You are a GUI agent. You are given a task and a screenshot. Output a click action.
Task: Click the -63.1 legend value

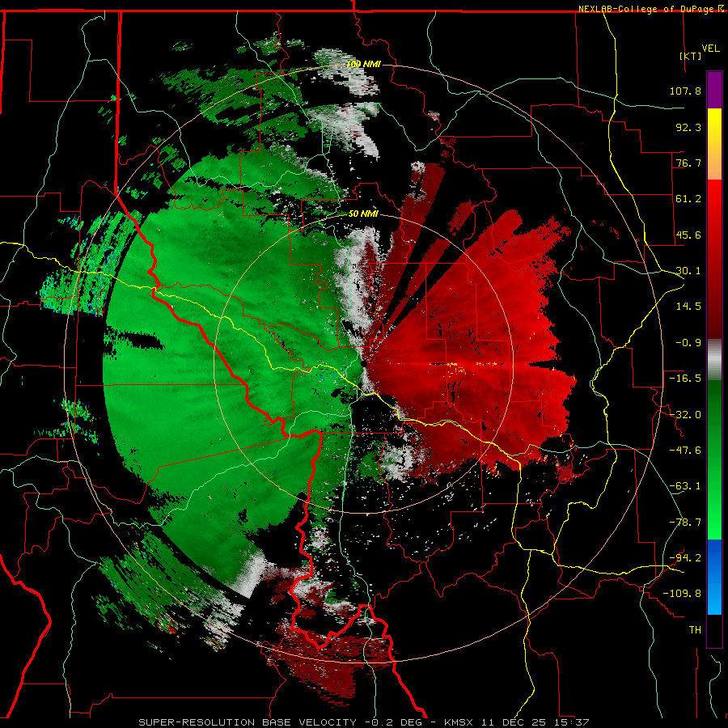coord(685,486)
